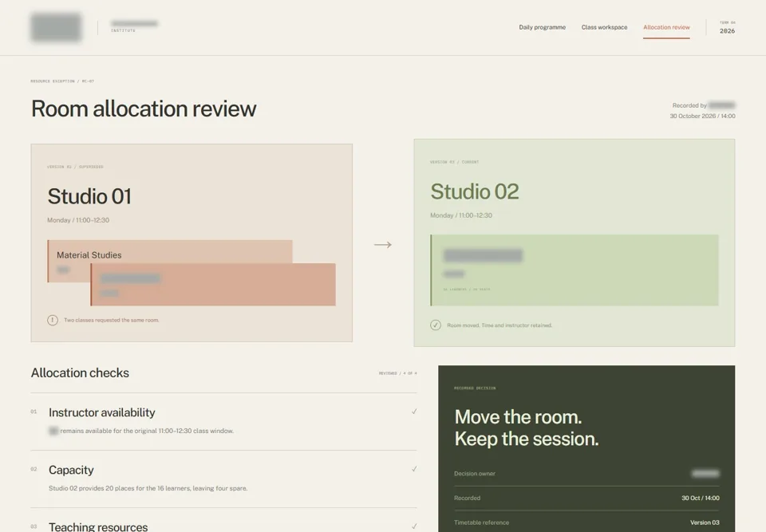Screen dimensions: 766x532
Task: Click the conflict warning icon in Studio 01
Action: tap(53, 321)
